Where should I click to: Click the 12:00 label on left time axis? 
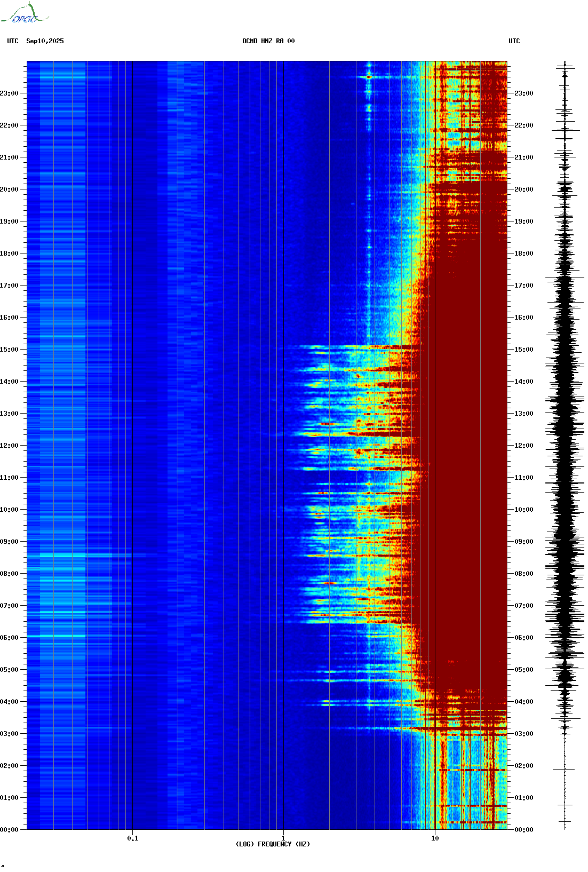click(x=9, y=446)
